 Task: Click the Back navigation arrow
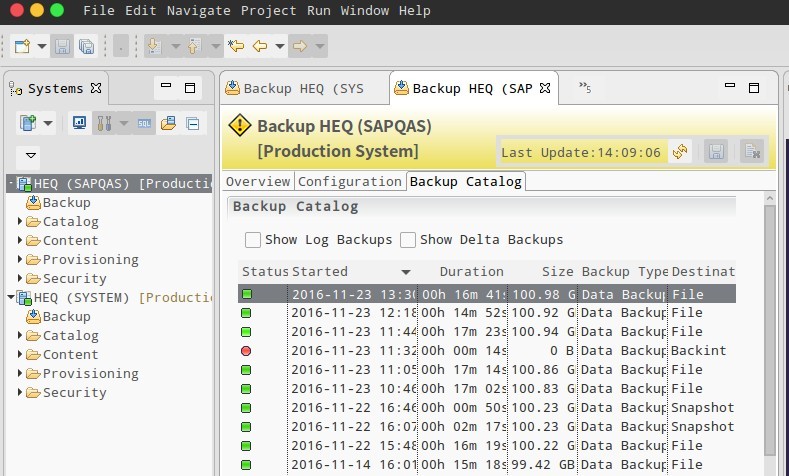click(260, 46)
